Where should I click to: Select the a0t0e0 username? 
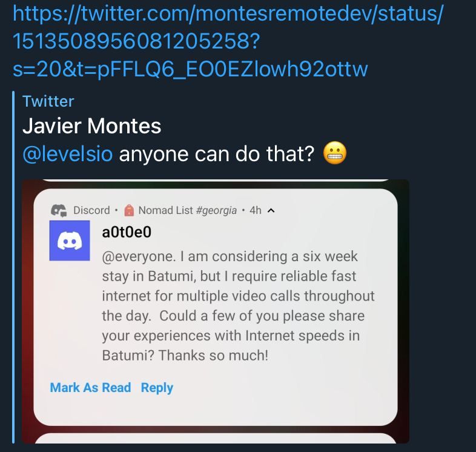point(126,233)
